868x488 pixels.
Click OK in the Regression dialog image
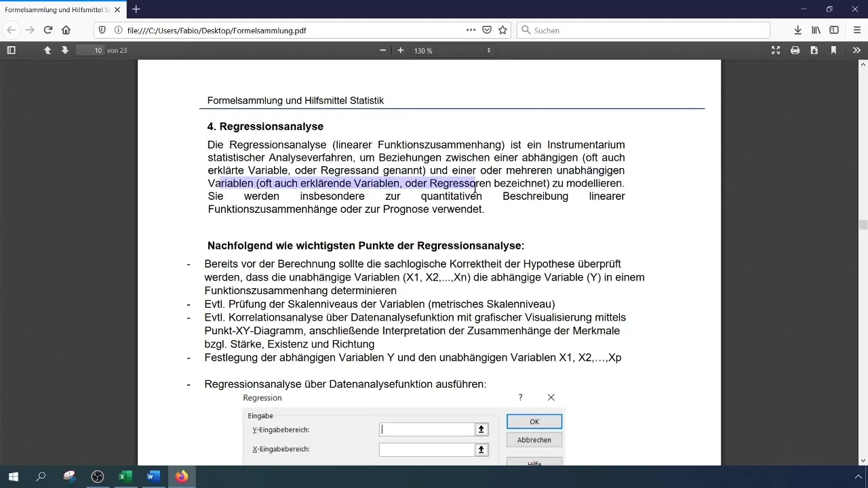click(534, 422)
